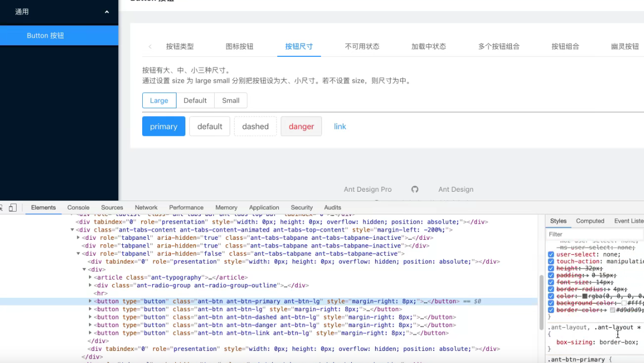Viewport: 644px width, 363px height.
Task: Click the default button
Action: pyautogui.click(x=210, y=127)
